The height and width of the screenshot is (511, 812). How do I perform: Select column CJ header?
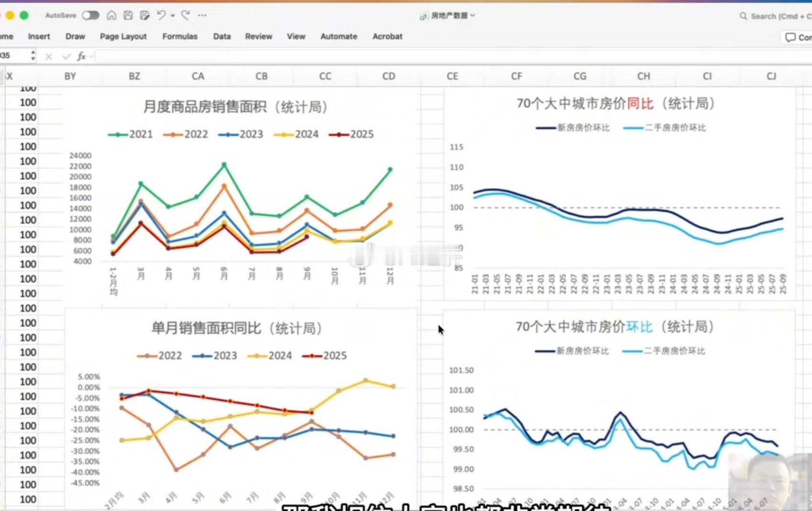pos(771,76)
